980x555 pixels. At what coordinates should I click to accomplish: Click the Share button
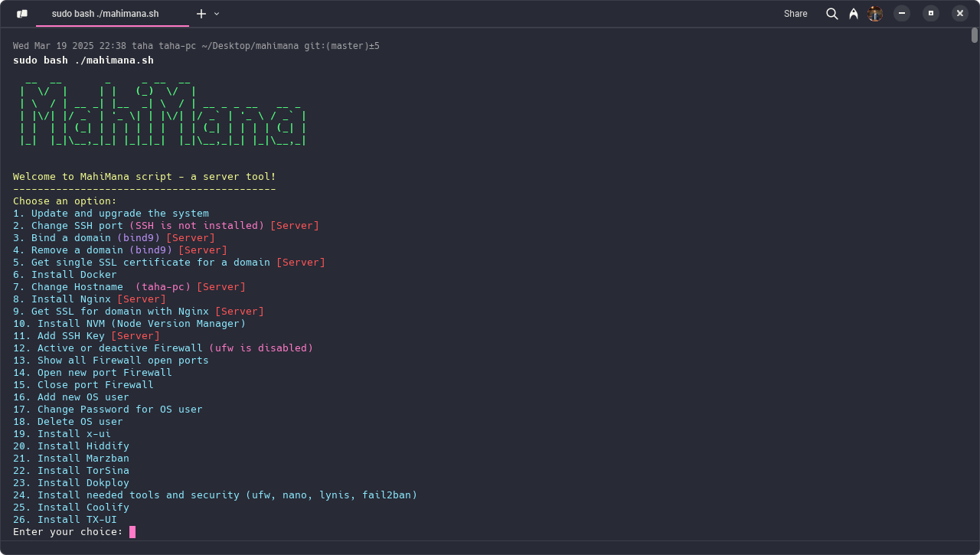pyautogui.click(x=795, y=14)
